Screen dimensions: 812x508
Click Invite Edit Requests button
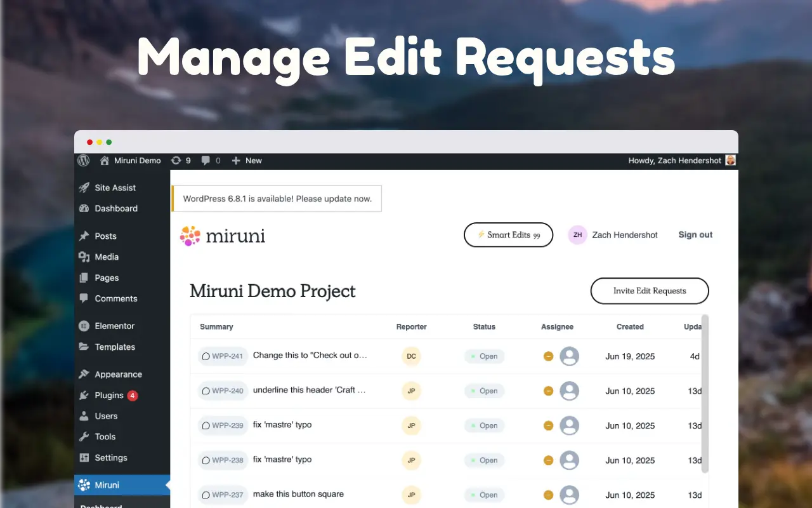pyautogui.click(x=650, y=291)
